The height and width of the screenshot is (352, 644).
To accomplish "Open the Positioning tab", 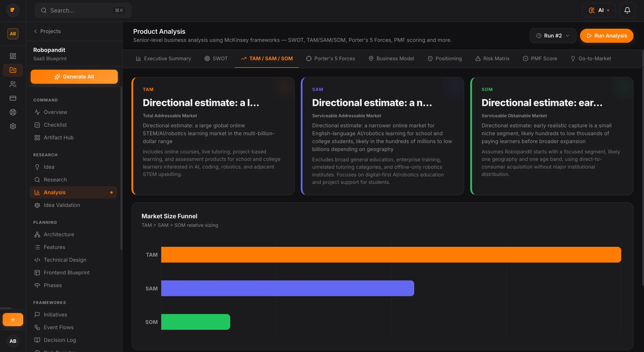I will (x=445, y=59).
